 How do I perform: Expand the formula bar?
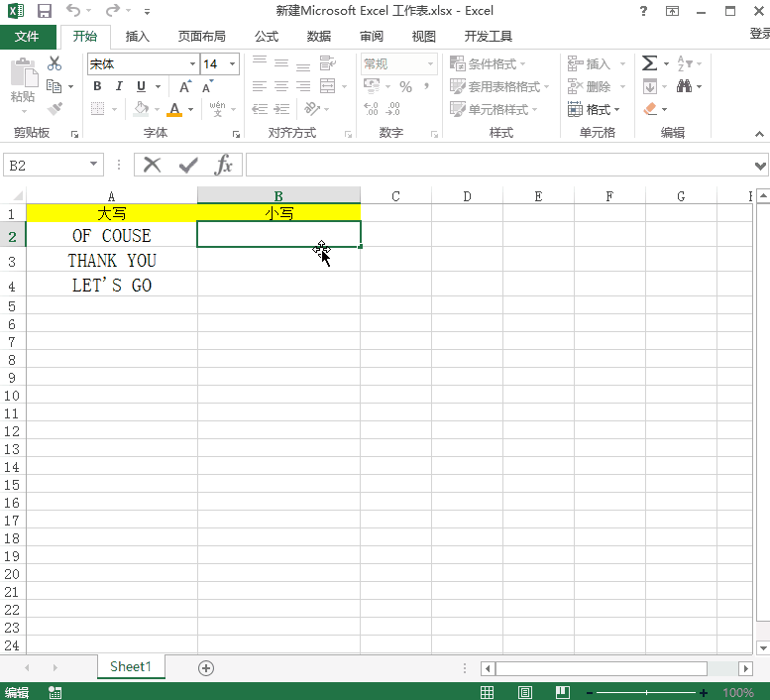coord(761,166)
